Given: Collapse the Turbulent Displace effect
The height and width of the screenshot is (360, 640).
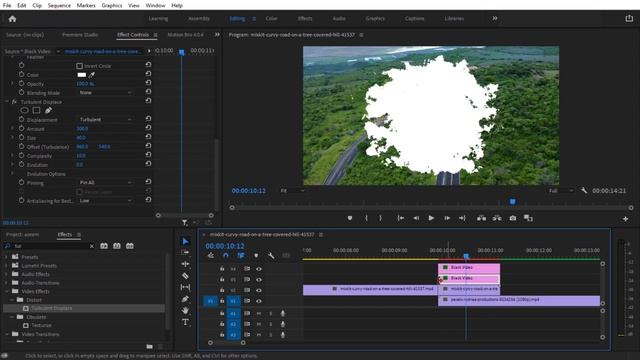Looking at the screenshot, I should (x=7, y=102).
